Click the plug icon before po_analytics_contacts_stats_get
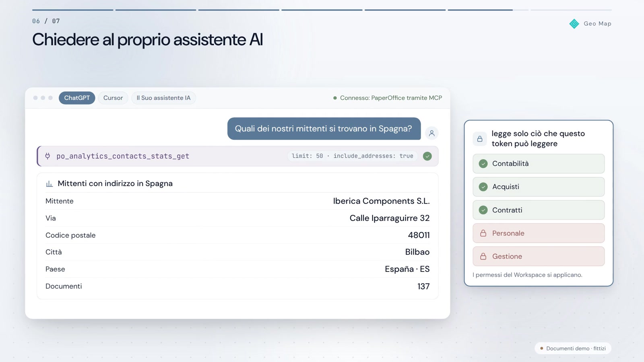The width and height of the screenshot is (644, 362). point(47,156)
